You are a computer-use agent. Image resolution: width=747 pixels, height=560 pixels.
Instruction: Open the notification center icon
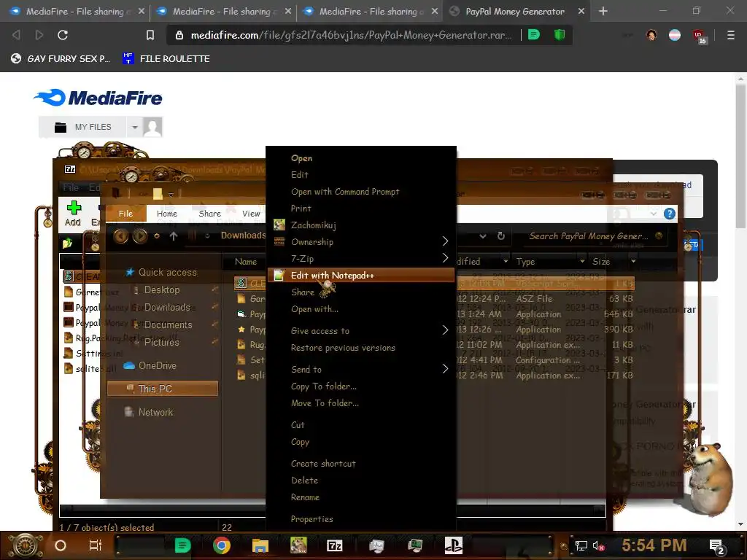click(717, 547)
